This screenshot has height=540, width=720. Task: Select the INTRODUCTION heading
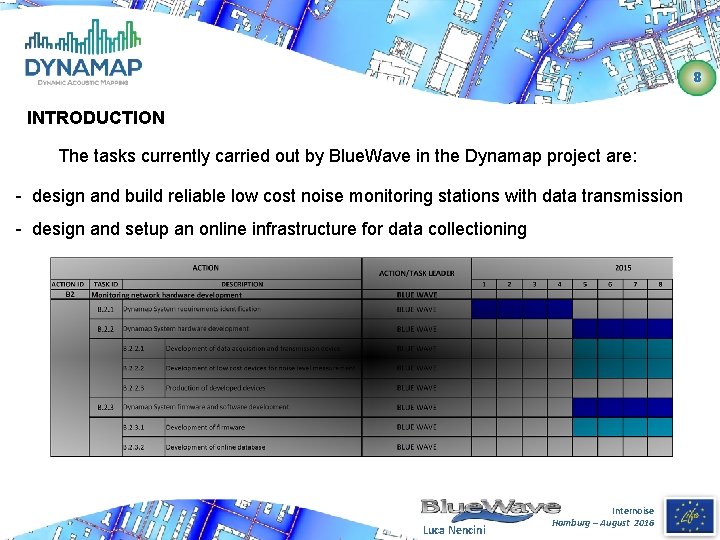pos(96,118)
